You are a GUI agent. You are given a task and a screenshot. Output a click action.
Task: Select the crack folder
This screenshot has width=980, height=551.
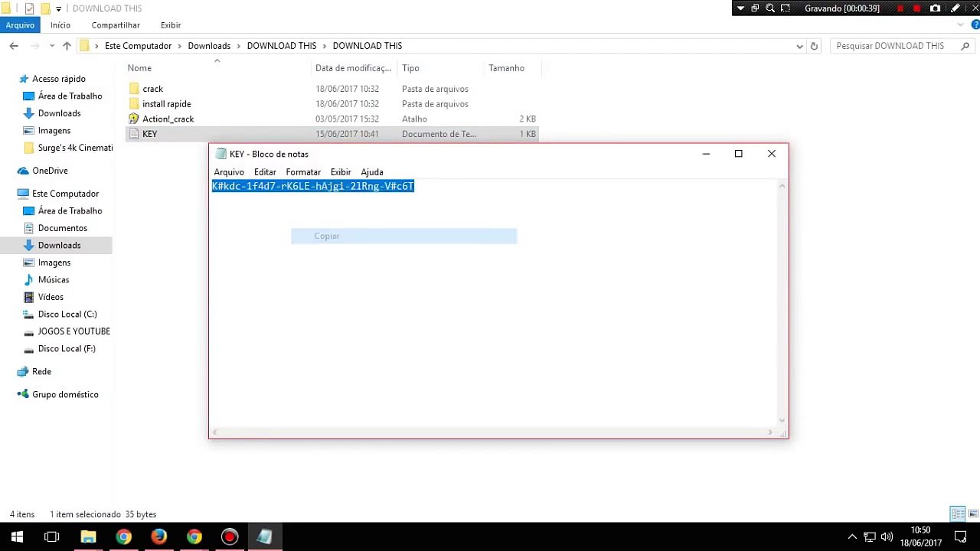pyautogui.click(x=152, y=89)
